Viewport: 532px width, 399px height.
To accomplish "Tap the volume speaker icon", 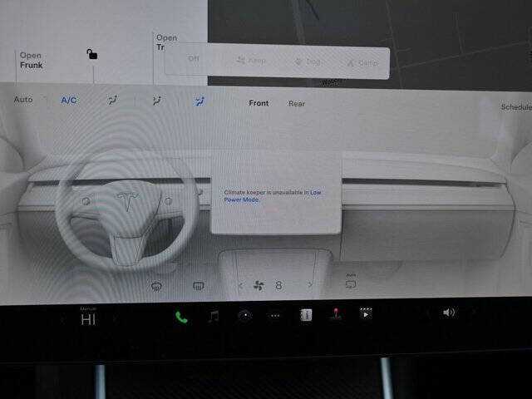I will tap(449, 313).
